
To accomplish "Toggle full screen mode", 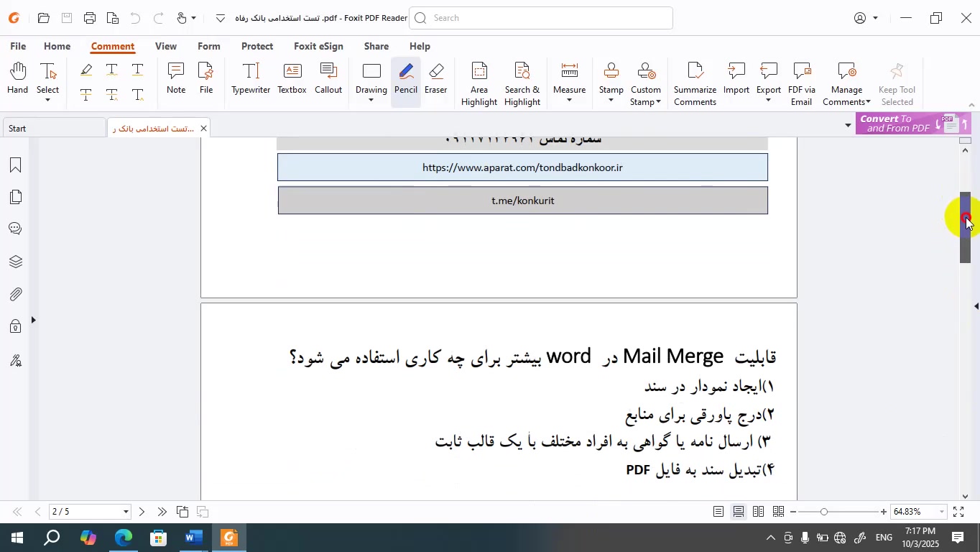I will pyautogui.click(x=958, y=512).
